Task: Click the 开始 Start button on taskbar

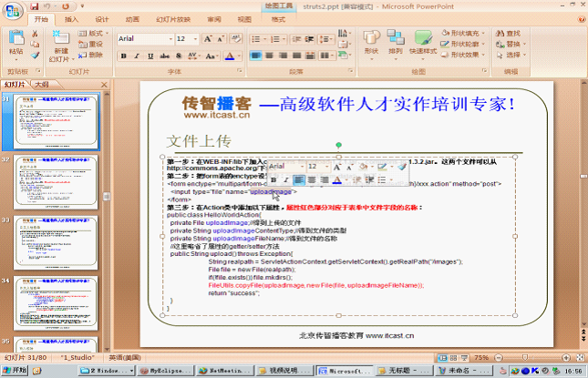Action: 15,371
